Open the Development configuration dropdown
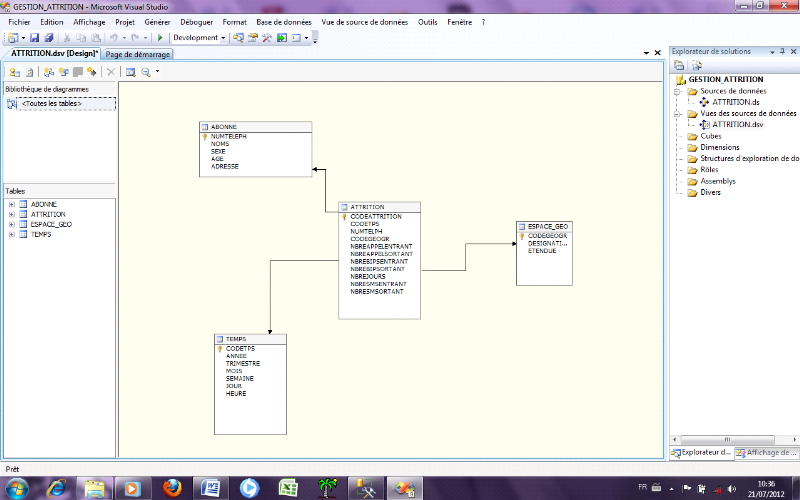Screen dimensions: 800x500 (x=222, y=38)
